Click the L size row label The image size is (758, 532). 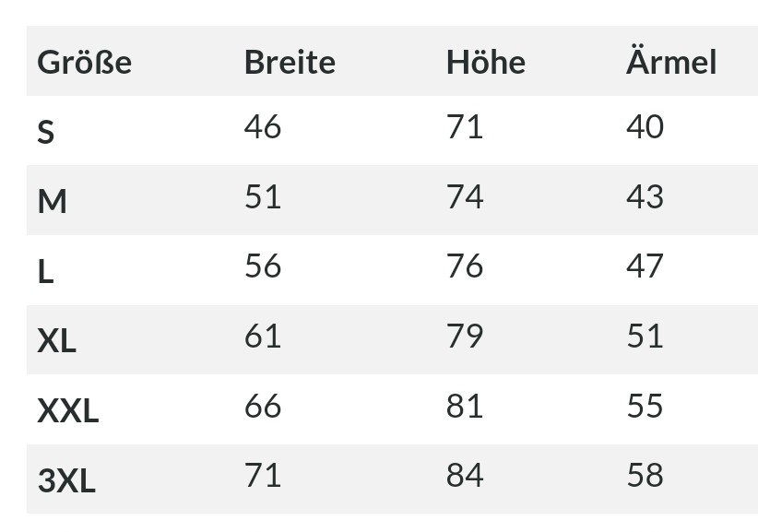point(45,271)
